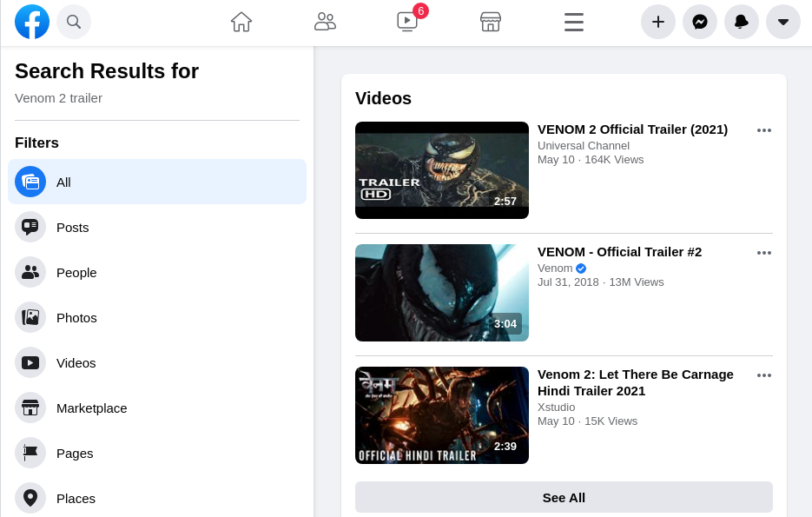Click the Create plus button
The height and width of the screenshot is (517, 812).
[658, 22]
